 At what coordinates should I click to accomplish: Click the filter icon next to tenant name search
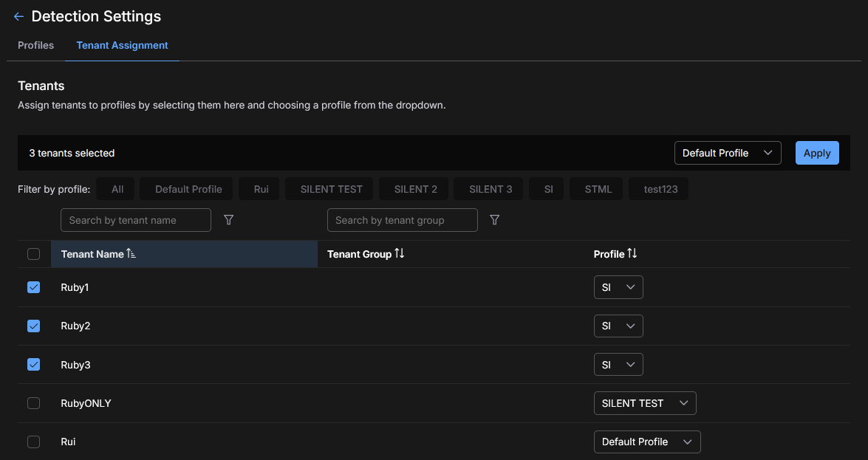coord(229,220)
